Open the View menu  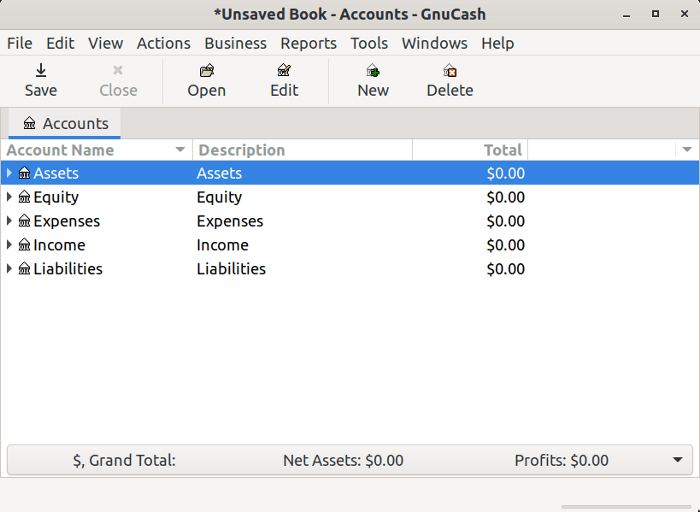click(x=105, y=43)
